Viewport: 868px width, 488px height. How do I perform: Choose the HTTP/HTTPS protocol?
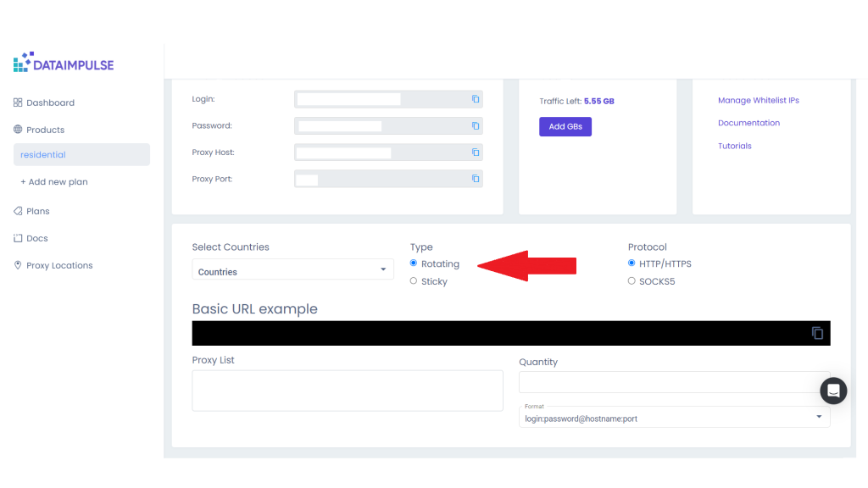click(x=631, y=263)
